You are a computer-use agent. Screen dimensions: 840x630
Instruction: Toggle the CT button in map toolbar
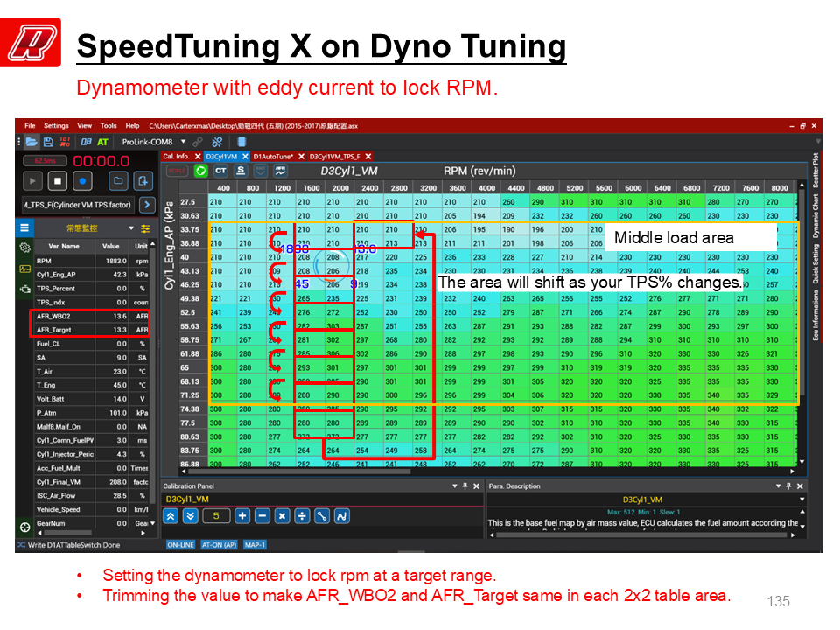click(x=220, y=171)
